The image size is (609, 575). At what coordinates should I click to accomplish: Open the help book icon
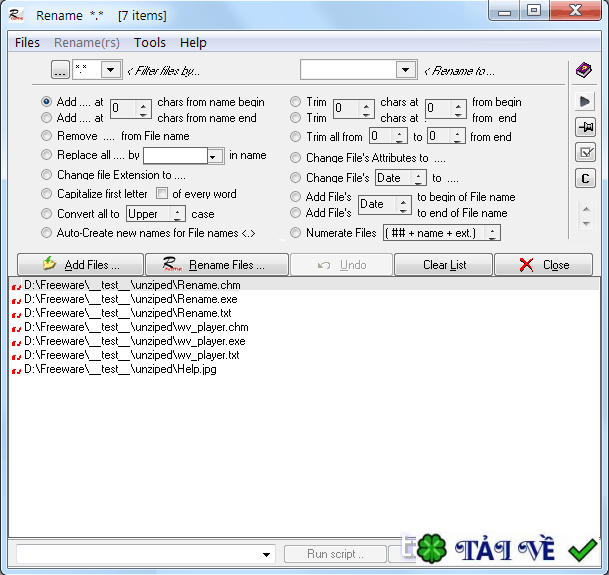tap(583, 70)
